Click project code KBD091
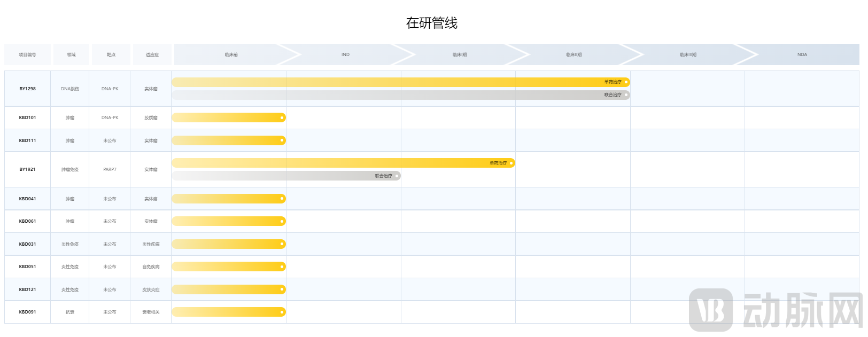The height and width of the screenshot is (337, 868). tap(27, 312)
